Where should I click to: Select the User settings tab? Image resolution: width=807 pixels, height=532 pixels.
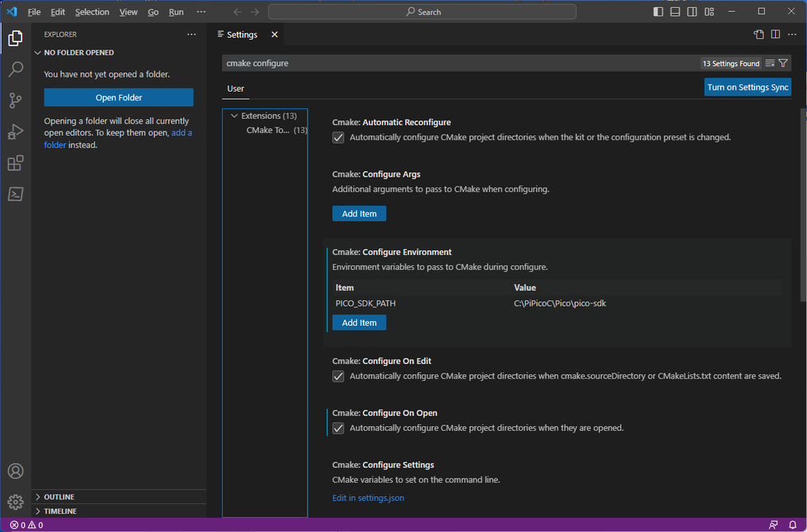pyautogui.click(x=236, y=88)
